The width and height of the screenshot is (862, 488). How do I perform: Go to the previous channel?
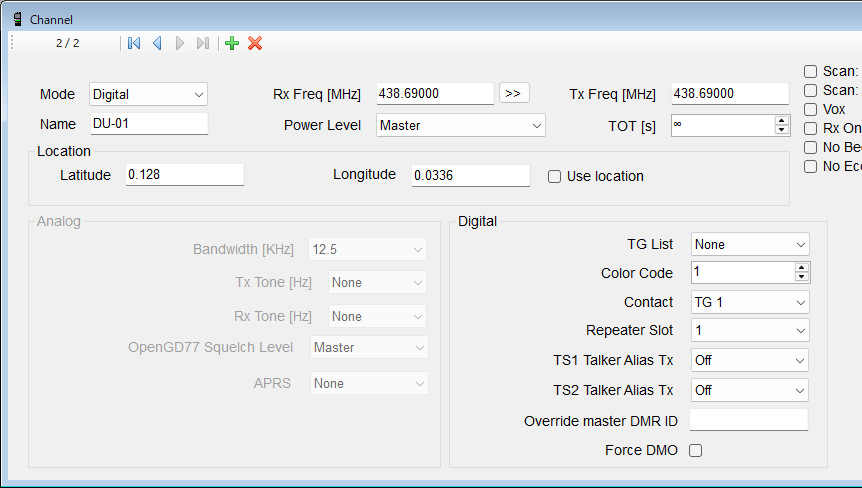point(157,43)
